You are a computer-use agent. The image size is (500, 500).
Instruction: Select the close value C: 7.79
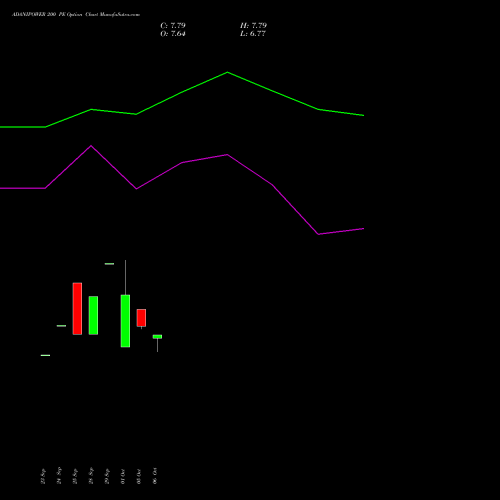(173, 26)
